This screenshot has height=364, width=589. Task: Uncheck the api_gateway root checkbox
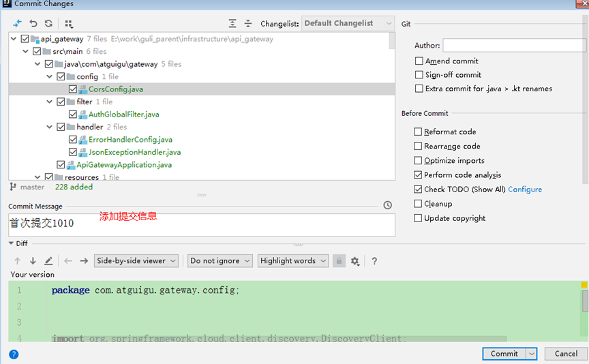[25, 39]
